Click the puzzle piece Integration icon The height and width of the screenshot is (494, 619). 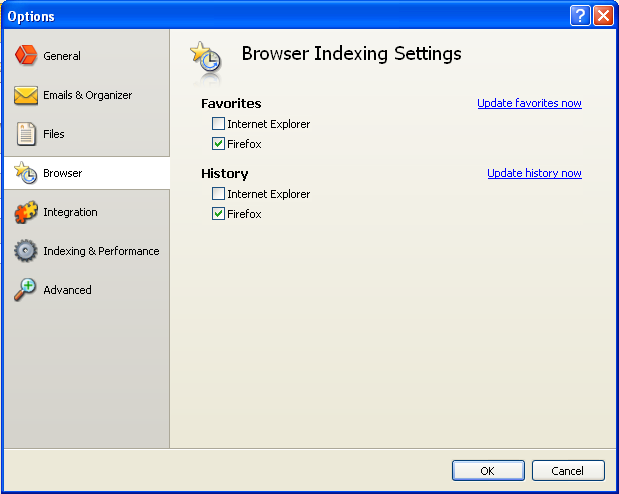coord(26,212)
